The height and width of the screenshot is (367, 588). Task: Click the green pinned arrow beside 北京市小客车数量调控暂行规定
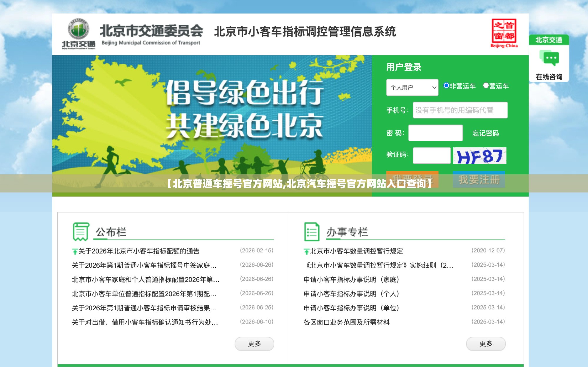(306, 252)
